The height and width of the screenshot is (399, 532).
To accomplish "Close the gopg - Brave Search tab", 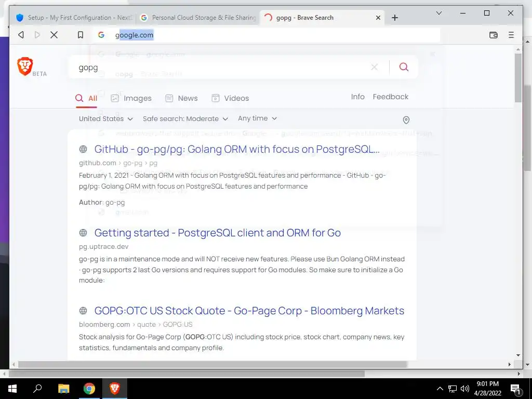I will (x=378, y=18).
